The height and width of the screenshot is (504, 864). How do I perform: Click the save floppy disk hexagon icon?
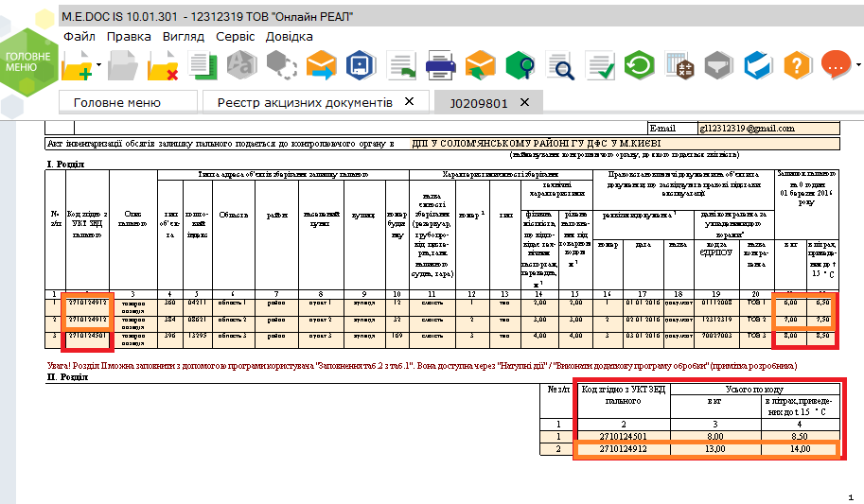[x=360, y=66]
